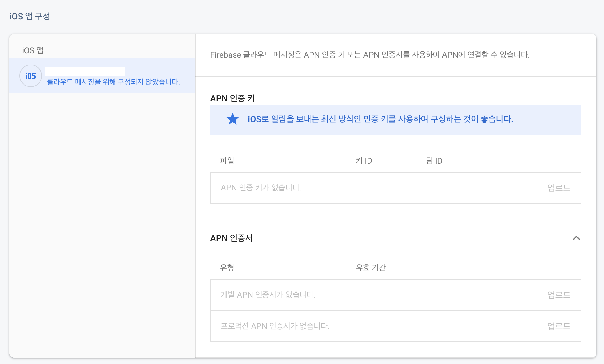Click the iOS app circle icon
Viewport: 604px width, 364px height.
coord(31,76)
